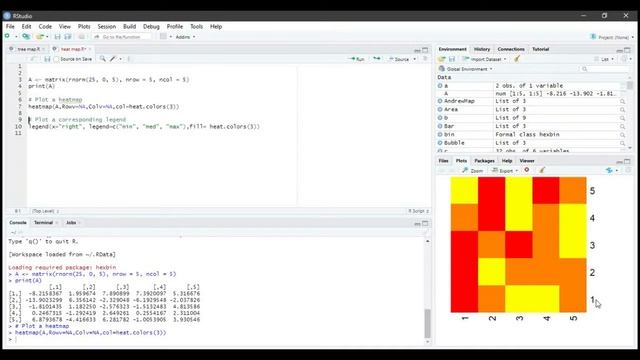Expand the Area object blue toggle

pyautogui.click(x=440, y=109)
